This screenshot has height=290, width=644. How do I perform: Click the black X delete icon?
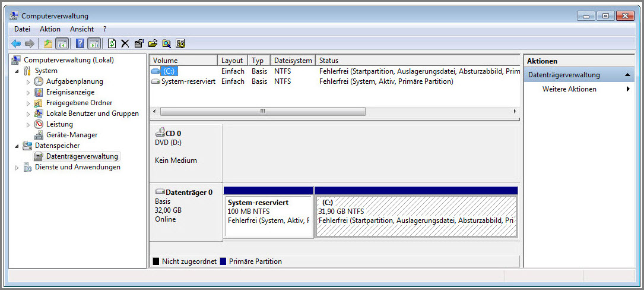pyautogui.click(x=125, y=43)
